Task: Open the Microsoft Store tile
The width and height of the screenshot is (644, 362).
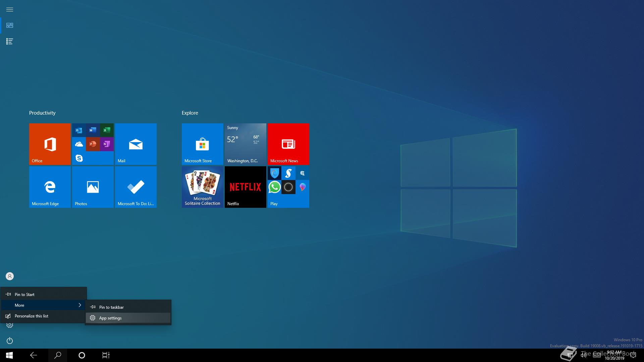Action: (203, 144)
